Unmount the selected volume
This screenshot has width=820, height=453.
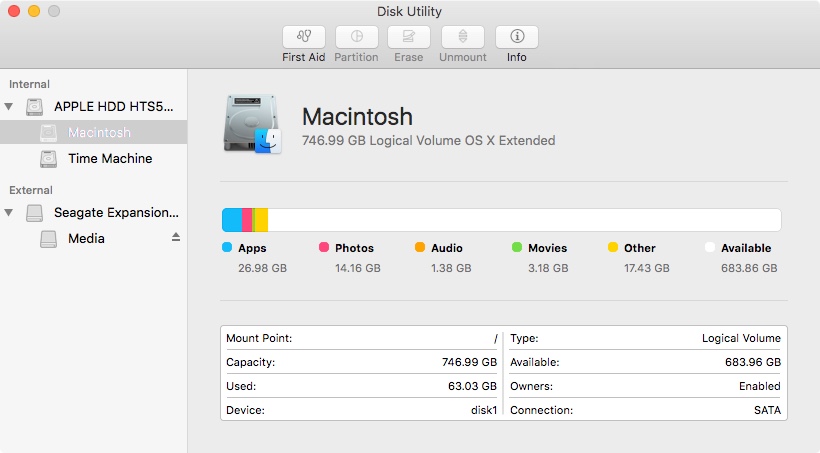[463, 37]
